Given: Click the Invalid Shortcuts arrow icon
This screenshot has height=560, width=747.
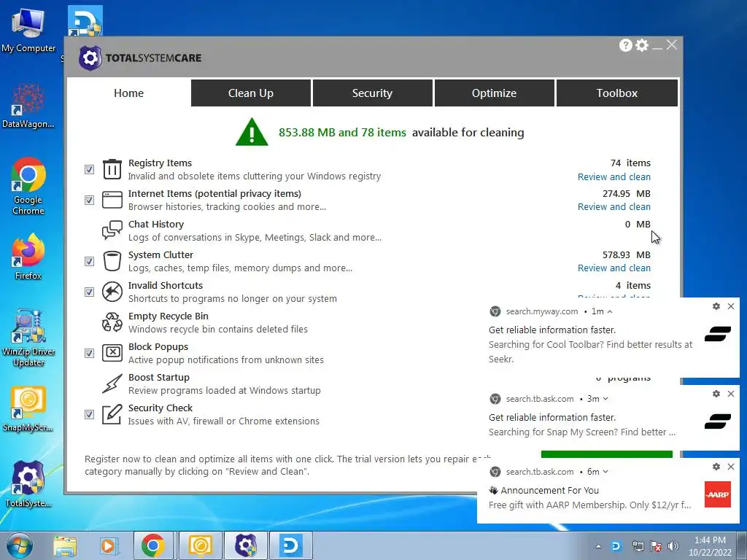Looking at the screenshot, I should click(112, 292).
